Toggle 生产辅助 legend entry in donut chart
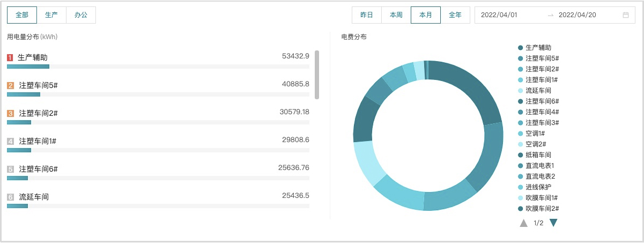 point(538,48)
